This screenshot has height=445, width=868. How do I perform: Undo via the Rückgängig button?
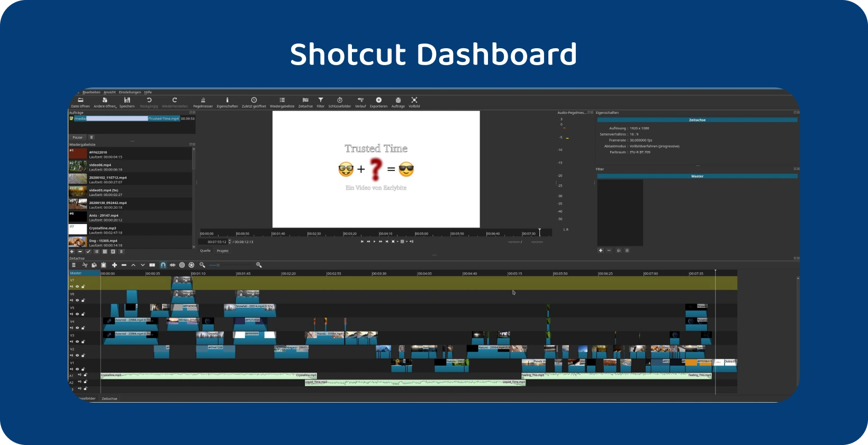click(149, 102)
